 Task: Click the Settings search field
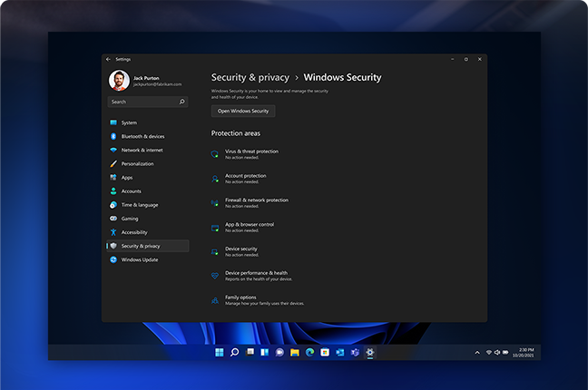(148, 102)
